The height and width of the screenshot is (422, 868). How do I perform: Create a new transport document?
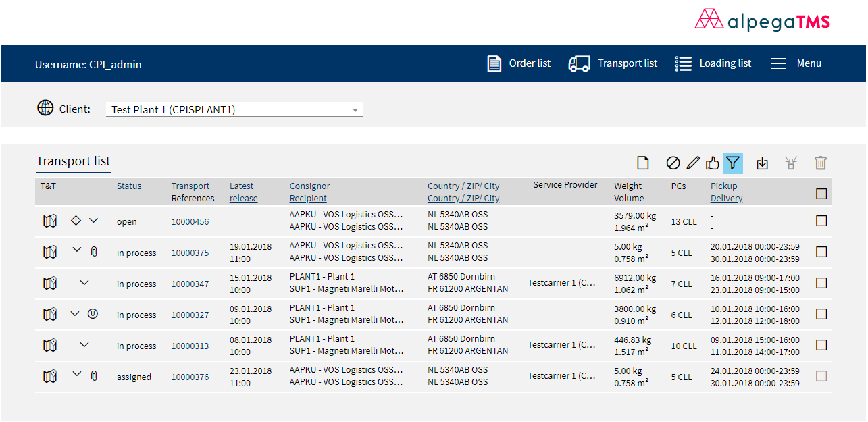pyautogui.click(x=642, y=163)
